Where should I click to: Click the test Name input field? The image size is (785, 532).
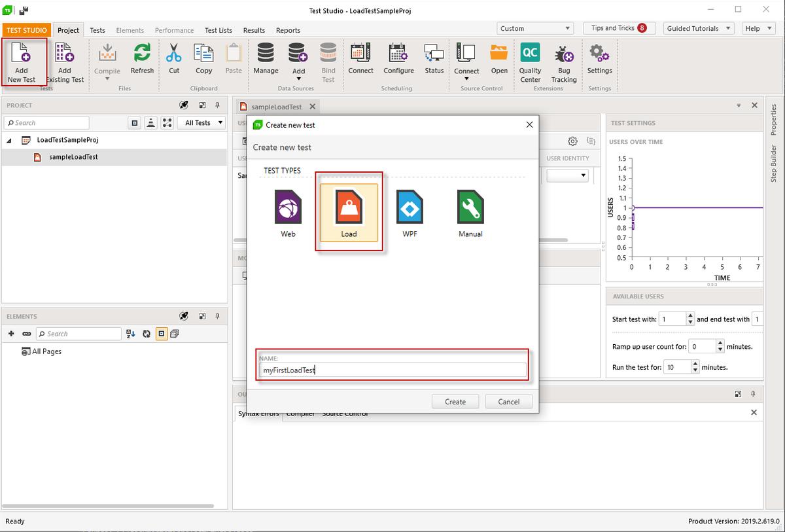click(x=392, y=370)
